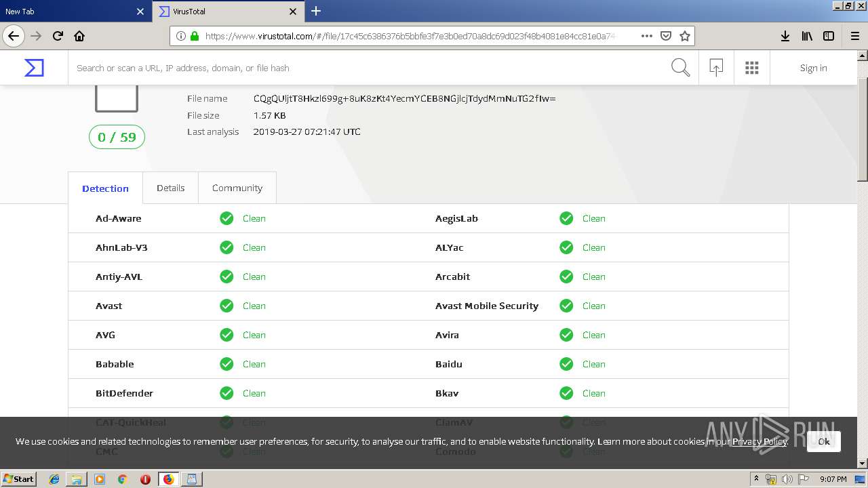Viewport: 868px width, 488px height.
Task: Close the New Tab browser tab
Action: click(140, 12)
